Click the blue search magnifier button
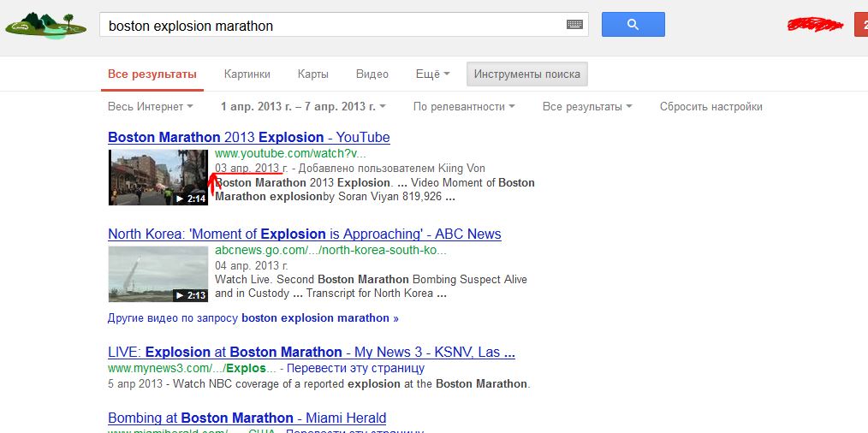Image resolution: width=868 pixels, height=433 pixels. point(633,24)
